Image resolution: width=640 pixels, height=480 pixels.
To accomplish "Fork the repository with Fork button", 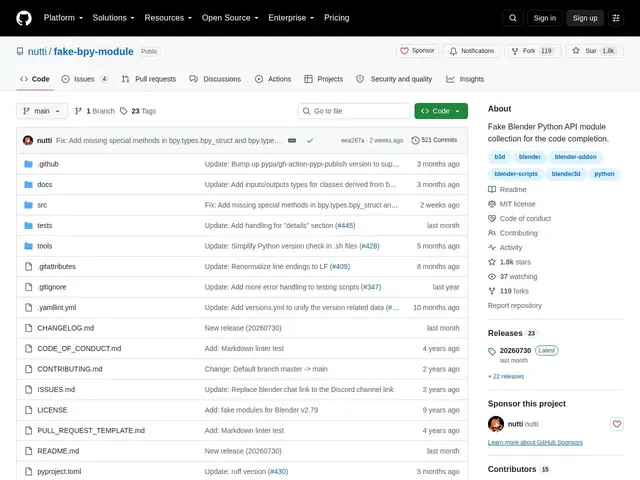I will (532, 51).
